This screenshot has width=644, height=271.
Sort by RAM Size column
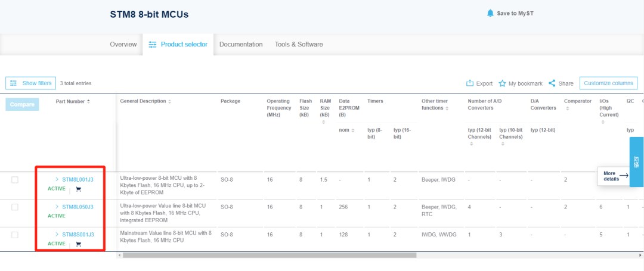[324, 122]
